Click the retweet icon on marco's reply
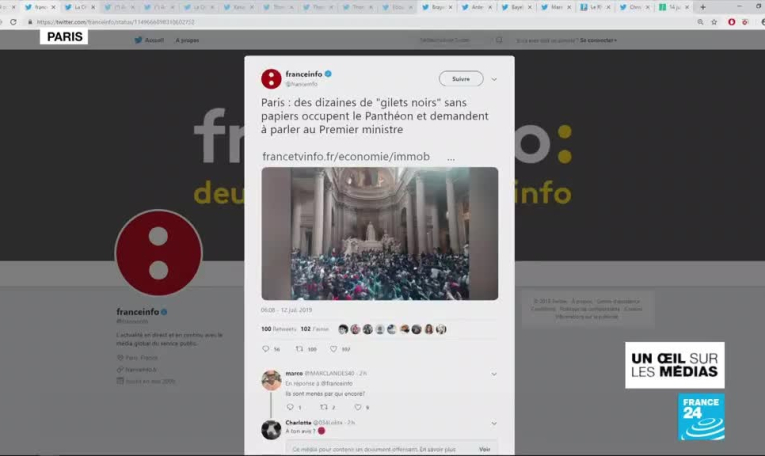This screenshot has width=765, height=456. pos(323,407)
